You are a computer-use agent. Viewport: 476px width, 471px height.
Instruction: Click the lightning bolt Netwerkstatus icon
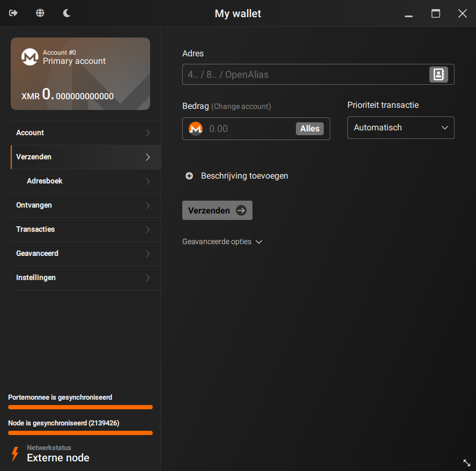[14, 454]
